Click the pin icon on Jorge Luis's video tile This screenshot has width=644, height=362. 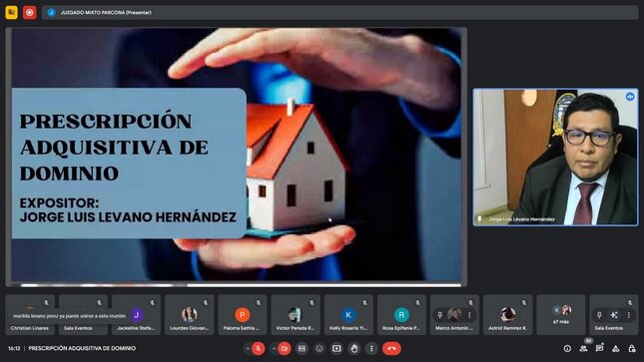pyautogui.click(x=479, y=219)
